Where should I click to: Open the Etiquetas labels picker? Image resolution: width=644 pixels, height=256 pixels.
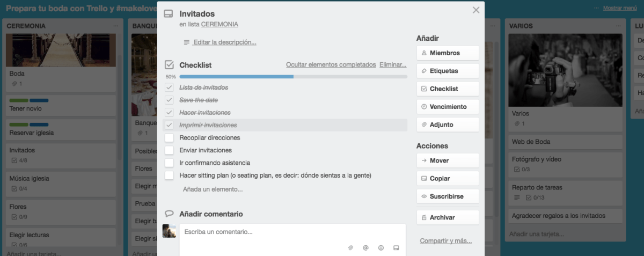448,71
